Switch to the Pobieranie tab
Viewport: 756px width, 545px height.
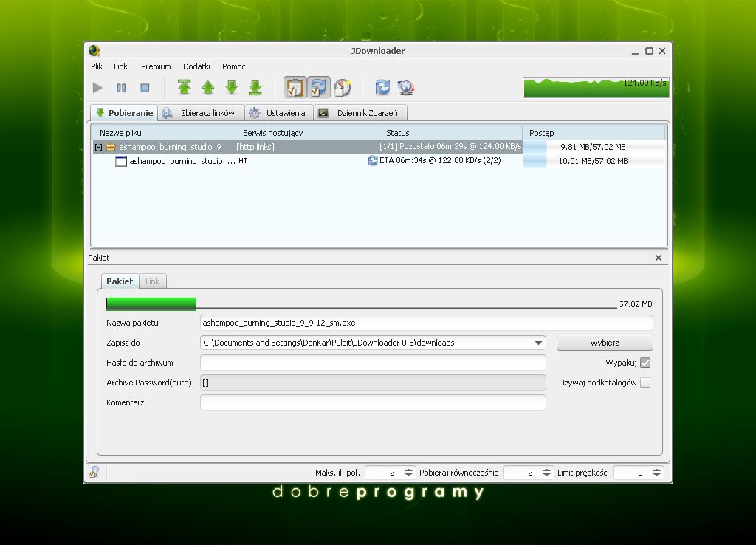[124, 113]
